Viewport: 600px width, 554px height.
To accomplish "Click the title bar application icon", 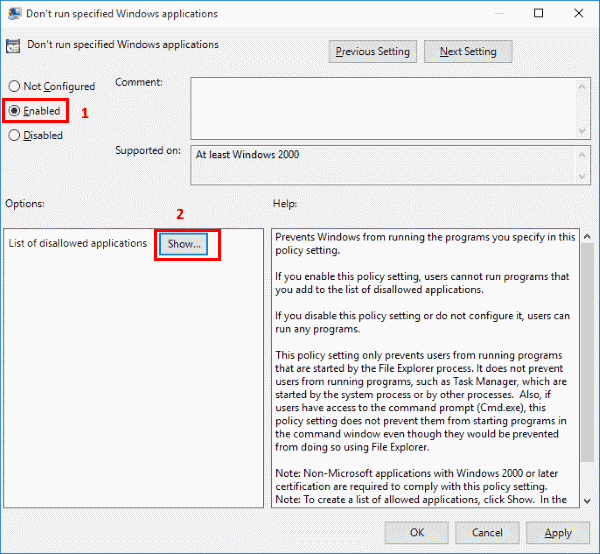I will 14,14.
